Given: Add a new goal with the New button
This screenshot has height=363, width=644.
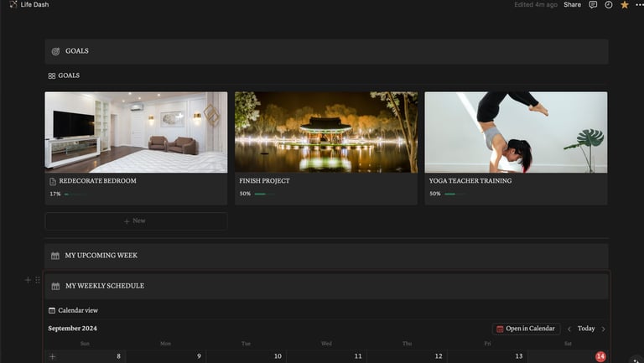Looking at the screenshot, I should (x=136, y=221).
